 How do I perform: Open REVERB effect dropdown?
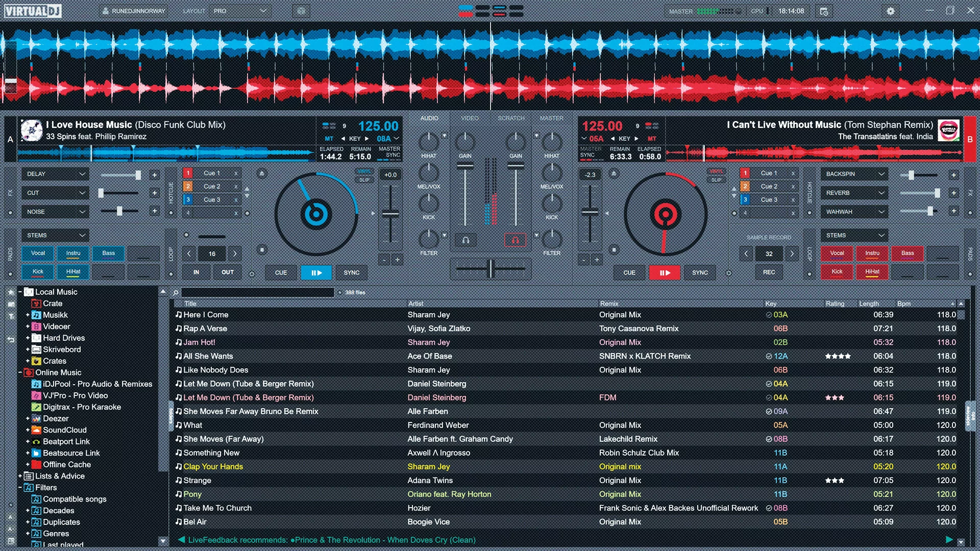pos(854,193)
